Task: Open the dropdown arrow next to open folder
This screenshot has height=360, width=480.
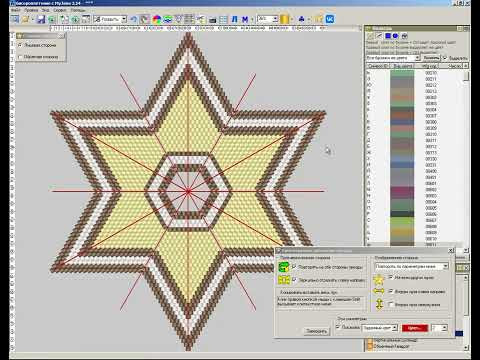Action: pyautogui.click(x=32, y=19)
